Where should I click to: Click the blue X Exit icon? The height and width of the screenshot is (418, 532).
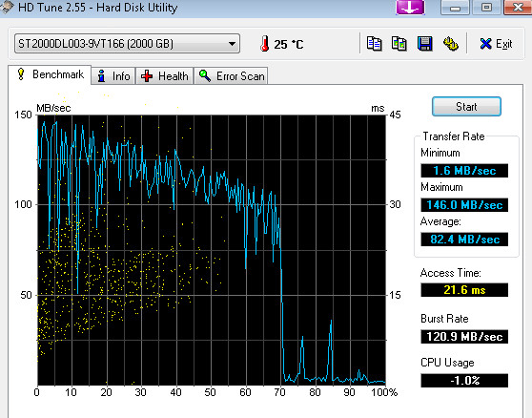tap(485, 44)
